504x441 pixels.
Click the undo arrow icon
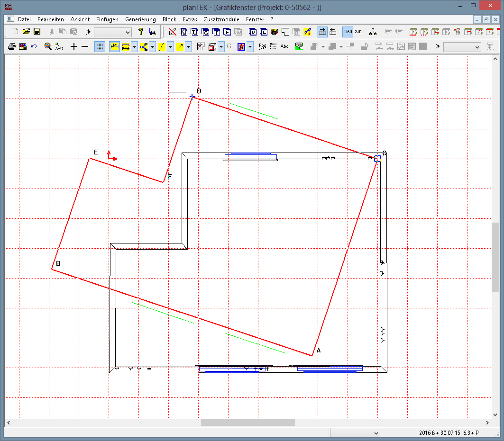click(34, 46)
